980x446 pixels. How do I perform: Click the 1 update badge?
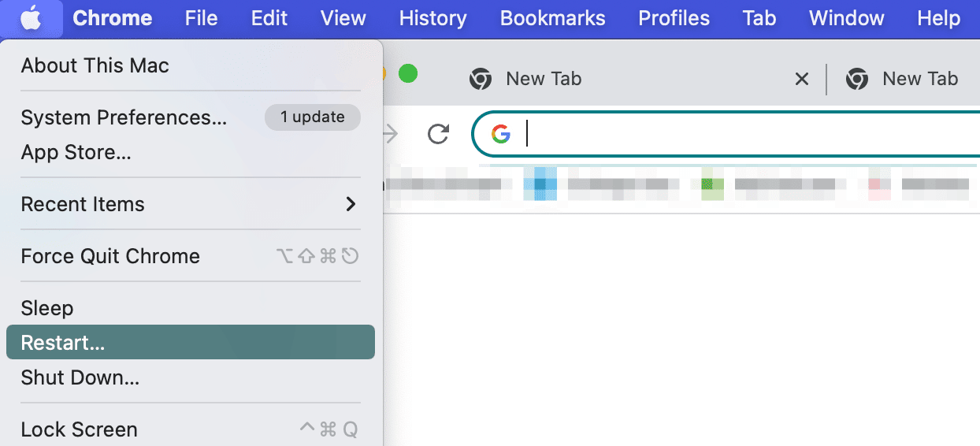click(x=313, y=117)
